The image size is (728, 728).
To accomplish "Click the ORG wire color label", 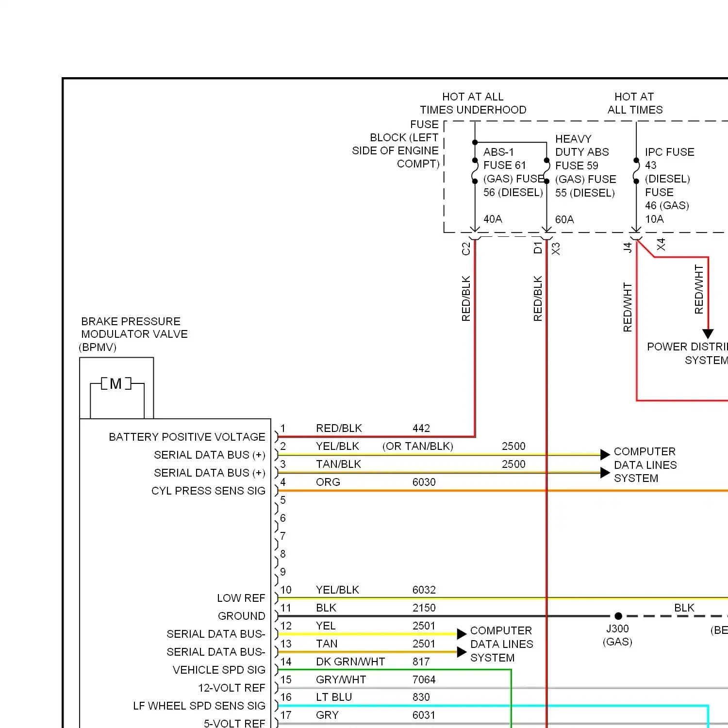I will coord(328,482).
